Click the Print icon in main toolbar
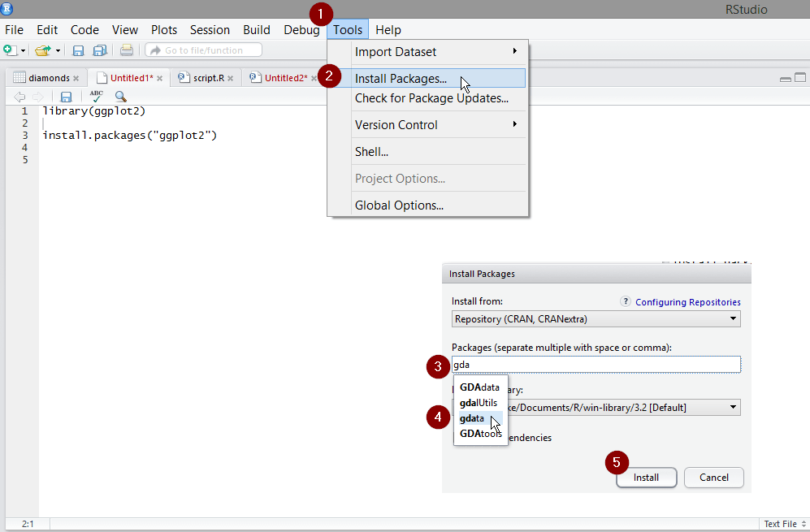The image size is (810, 532). coord(127,50)
